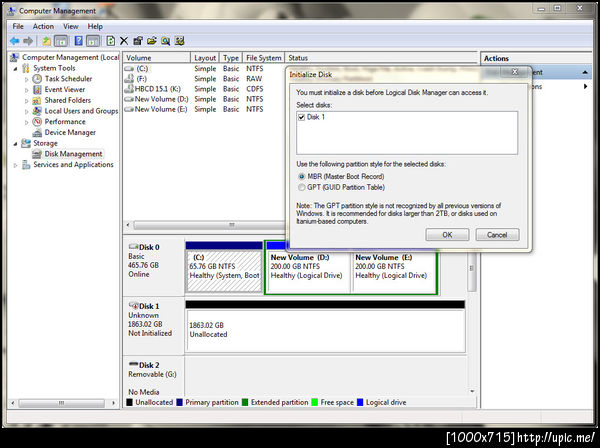This screenshot has height=448, width=600.
Task: Click the HBCD 15.1 (K:) disc icon
Action: (129, 89)
